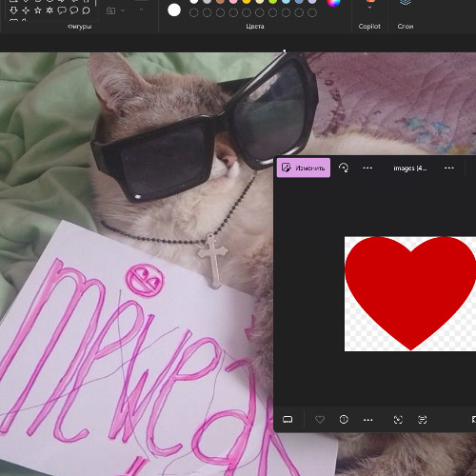Open the three-dot menu next to rotate
Screen dimensions: 476x476
pos(367,168)
